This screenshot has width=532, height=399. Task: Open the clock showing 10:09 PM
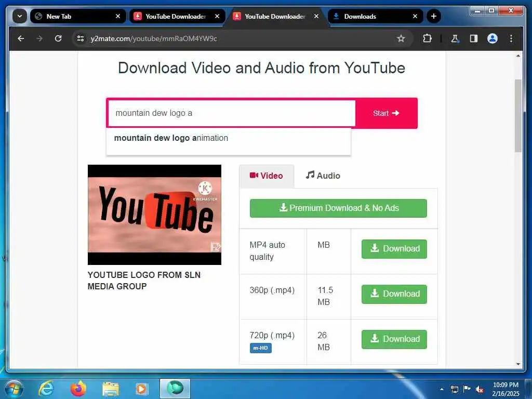(x=506, y=389)
